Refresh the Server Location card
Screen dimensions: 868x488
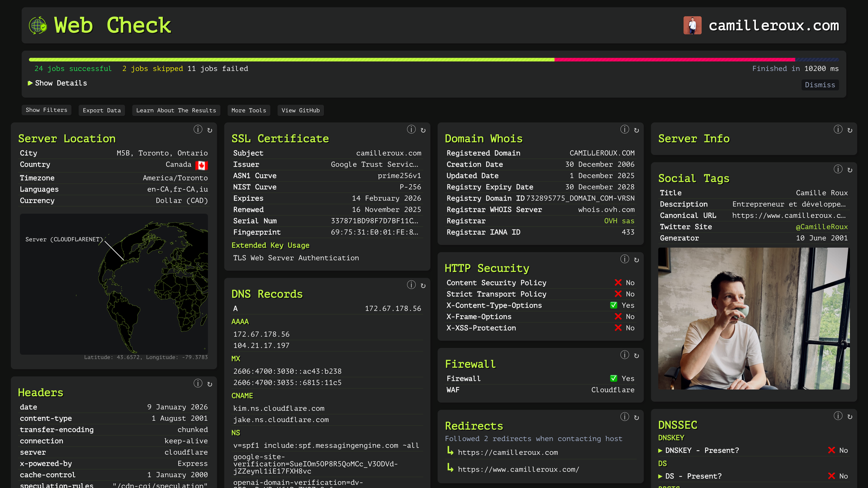click(210, 130)
